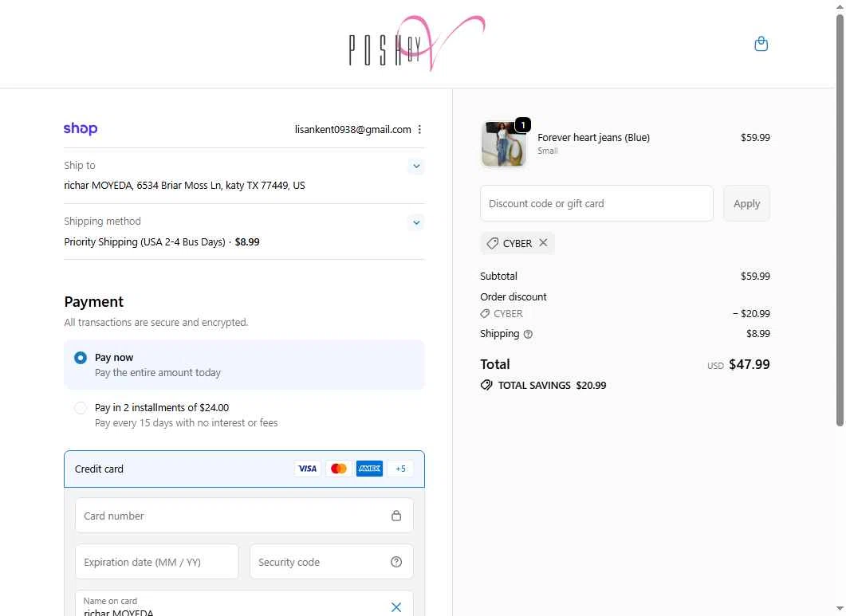This screenshot has width=846, height=616.
Task: Select Pay in 2 installments option
Action: click(81, 408)
